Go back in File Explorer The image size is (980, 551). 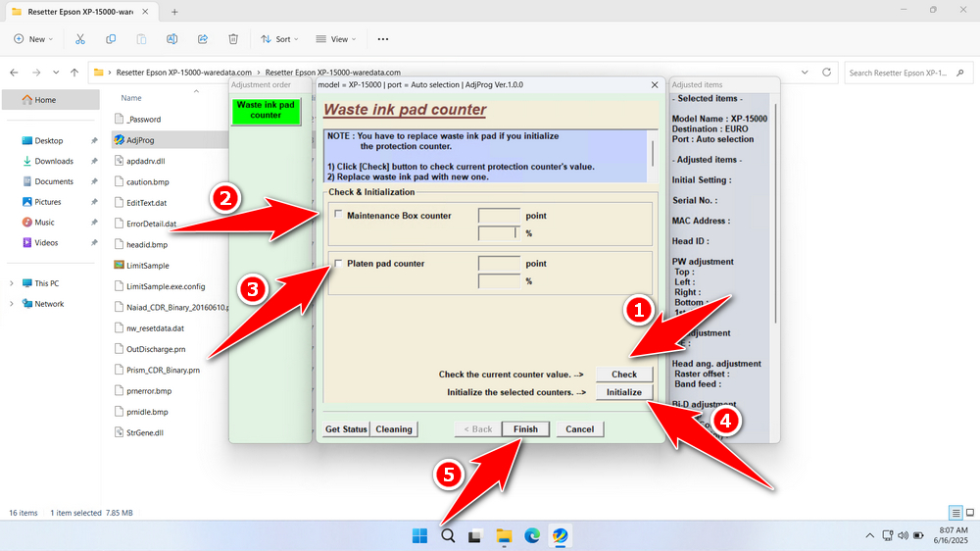pos(15,73)
